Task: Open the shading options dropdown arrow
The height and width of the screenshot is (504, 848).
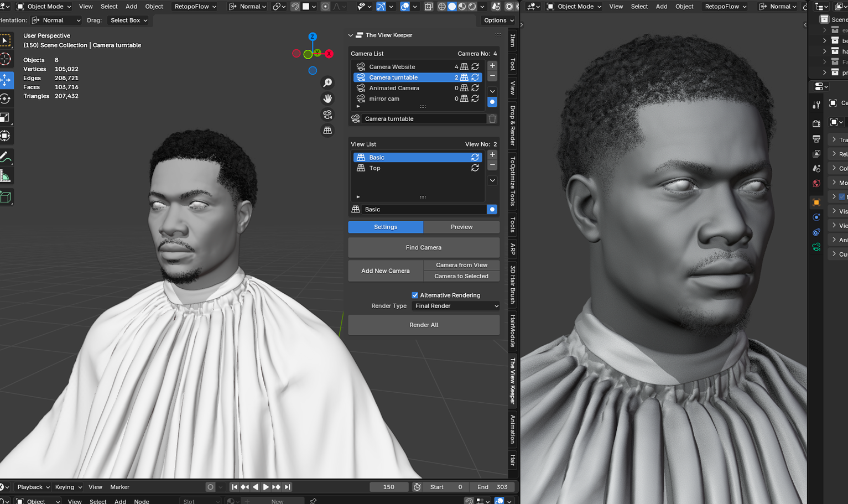Action: coord(482,7)
